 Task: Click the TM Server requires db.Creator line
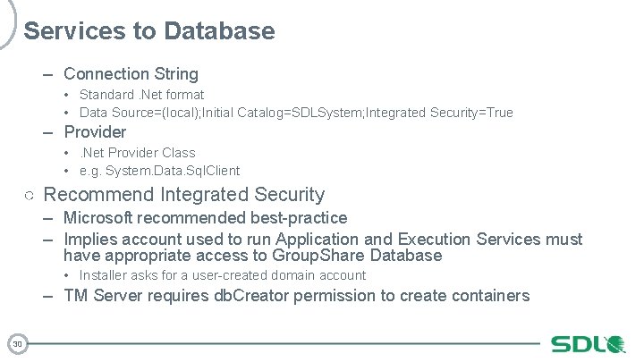[x=296, y=296]
